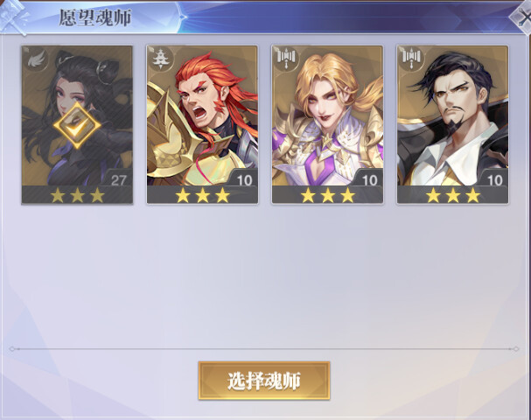
Task: Select the red-haired armored hero card
Action: point(202,125)
